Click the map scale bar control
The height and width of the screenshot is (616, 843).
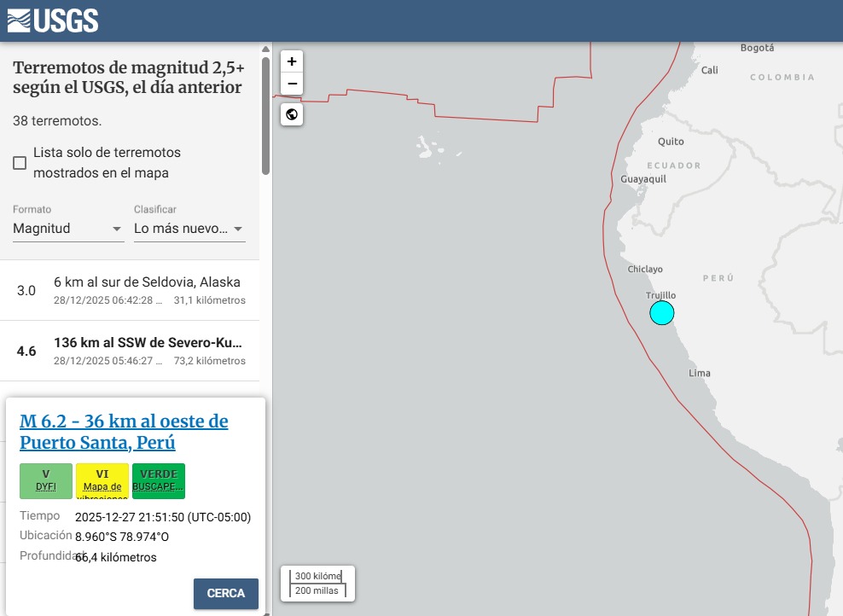click(317, 584)
